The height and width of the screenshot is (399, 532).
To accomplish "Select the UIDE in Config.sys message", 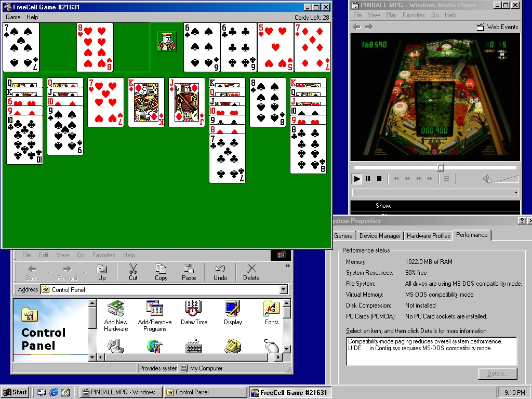I will click(420, 348).
